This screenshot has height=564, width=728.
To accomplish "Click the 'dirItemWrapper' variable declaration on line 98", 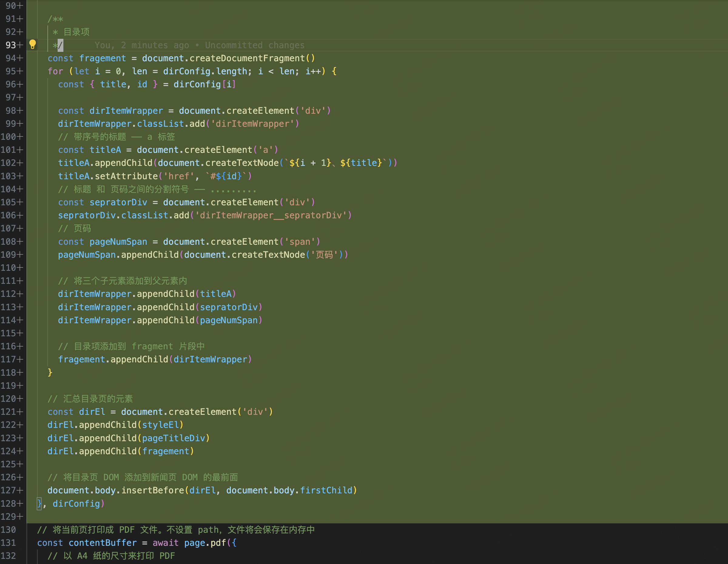I will click(126, 111).
